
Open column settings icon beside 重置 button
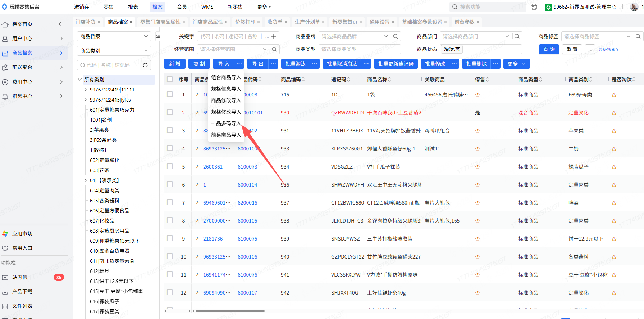(590, 50)
